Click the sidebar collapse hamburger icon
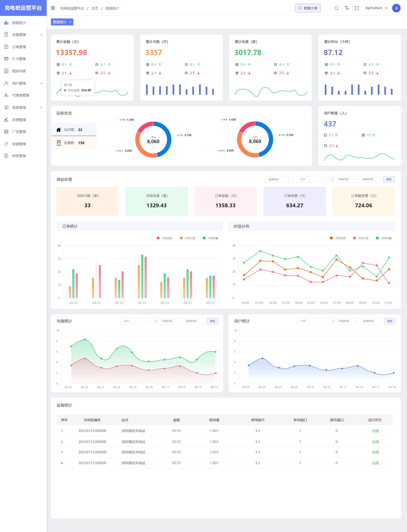 pos(53,8)
